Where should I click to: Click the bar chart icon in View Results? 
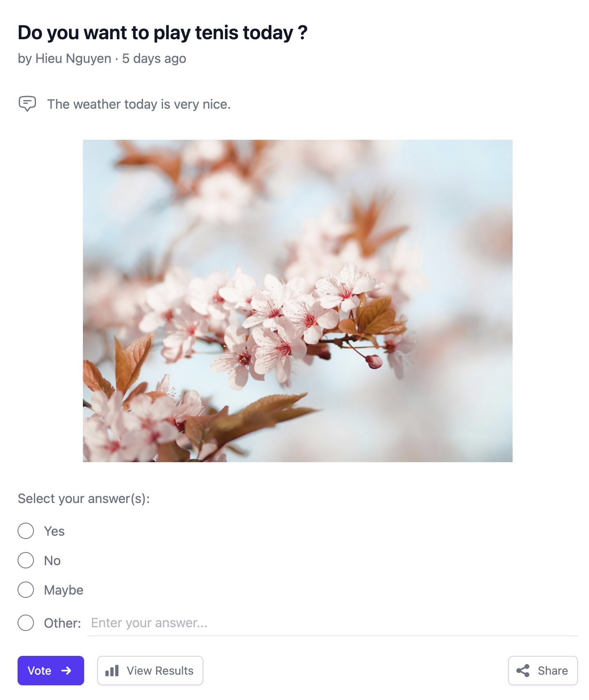[x=112, y=671]
